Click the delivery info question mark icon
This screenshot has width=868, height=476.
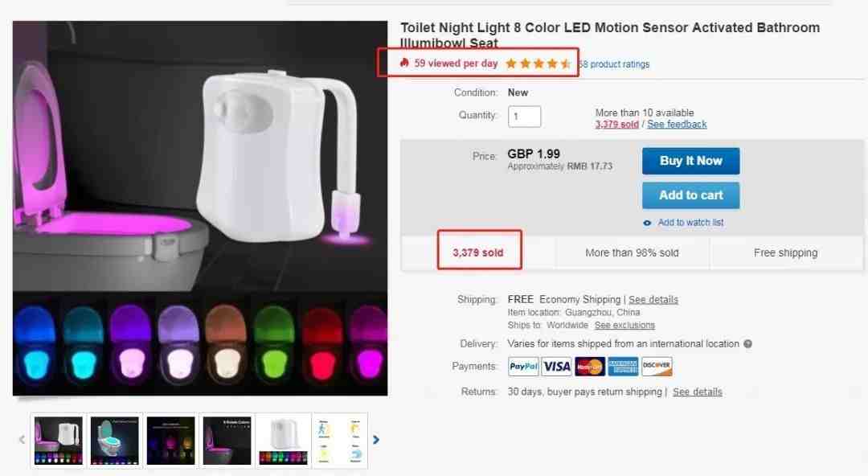pyautogui.click(x=747, y=344)
